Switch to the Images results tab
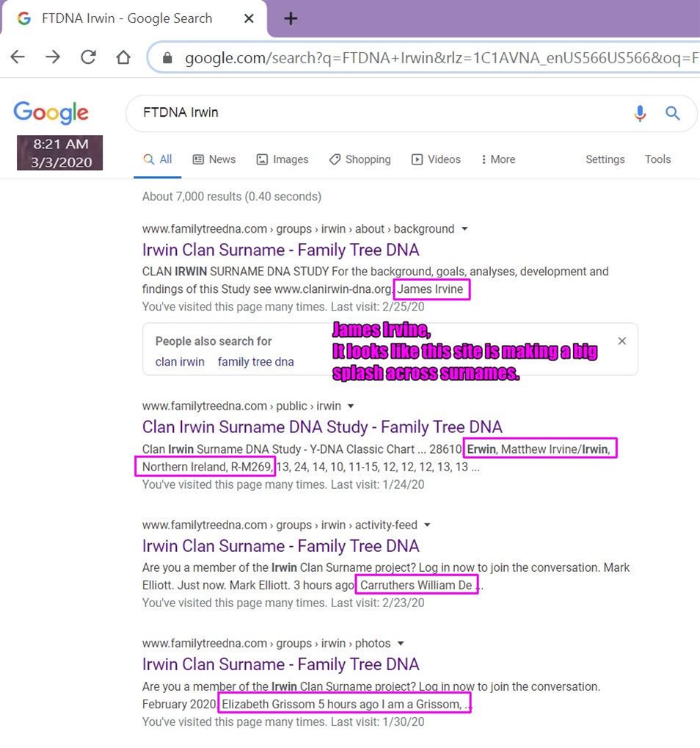 [x=282, y=159]
